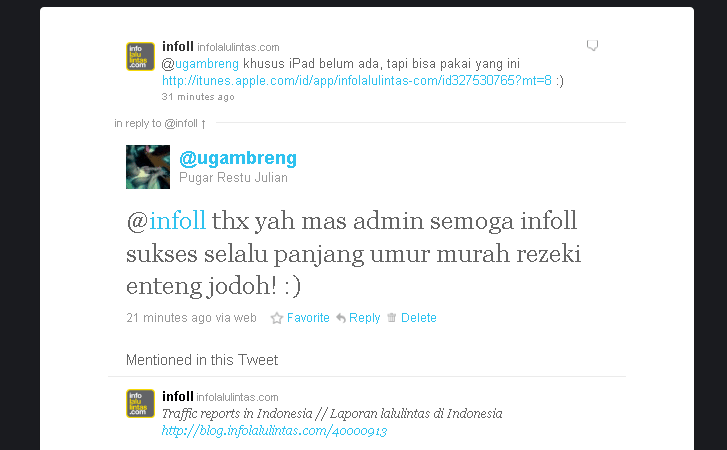
Task: Click the bold infoll name in Mentioned section
Action: [178, 397]
